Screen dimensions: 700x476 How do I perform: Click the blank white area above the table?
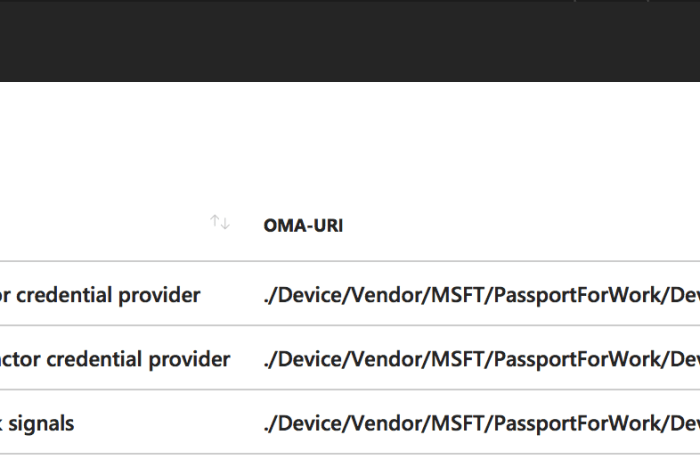pyautogui.click(x=350, y=140)
